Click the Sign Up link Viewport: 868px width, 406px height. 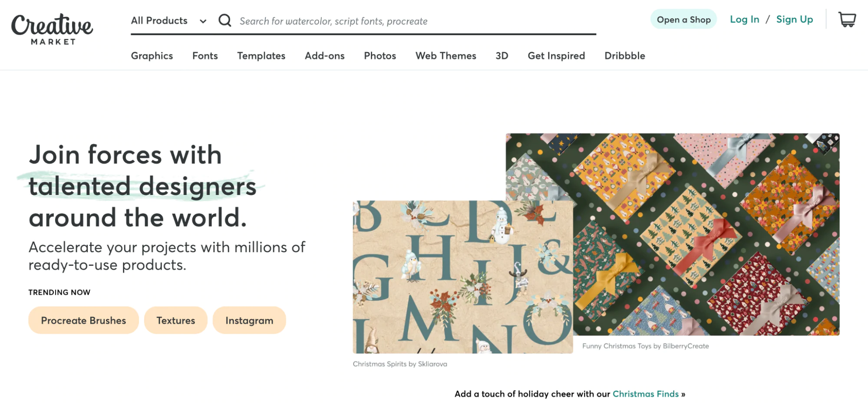tap(794, 20)
